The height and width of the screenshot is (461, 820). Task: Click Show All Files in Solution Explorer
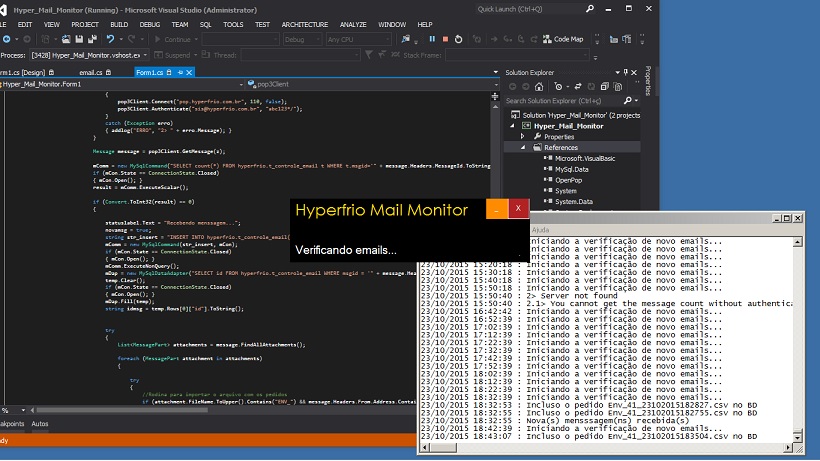618,87
